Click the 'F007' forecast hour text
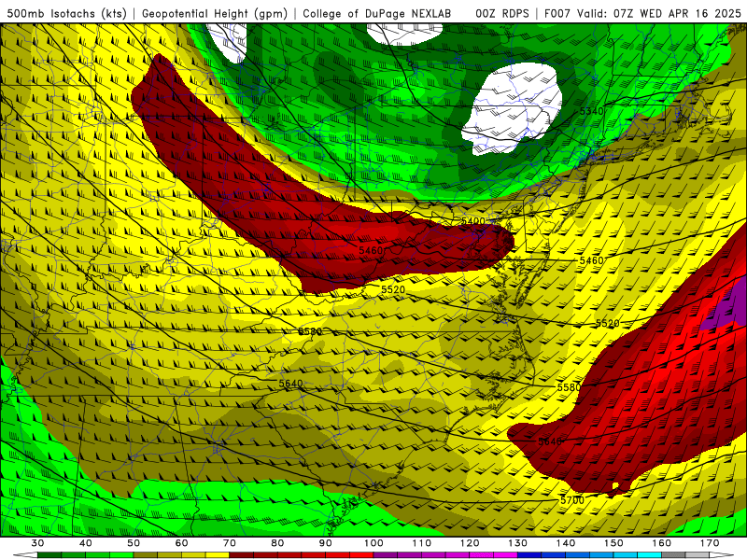Screen dimensions: 747x560 pos(557,13)
